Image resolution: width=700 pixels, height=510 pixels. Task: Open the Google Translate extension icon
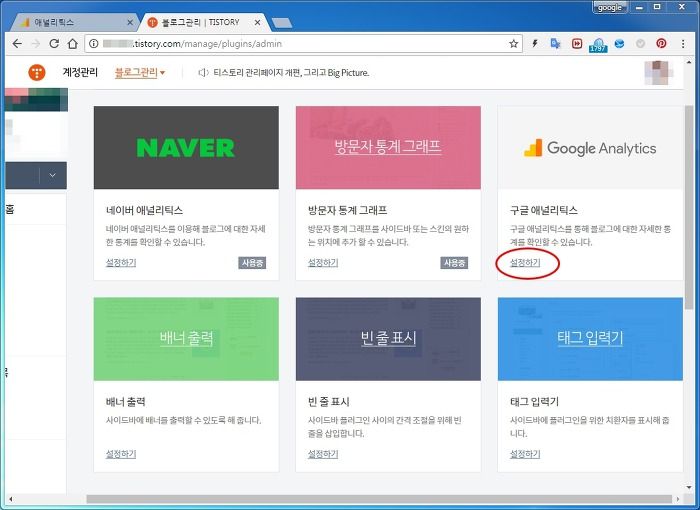[555, 43]
